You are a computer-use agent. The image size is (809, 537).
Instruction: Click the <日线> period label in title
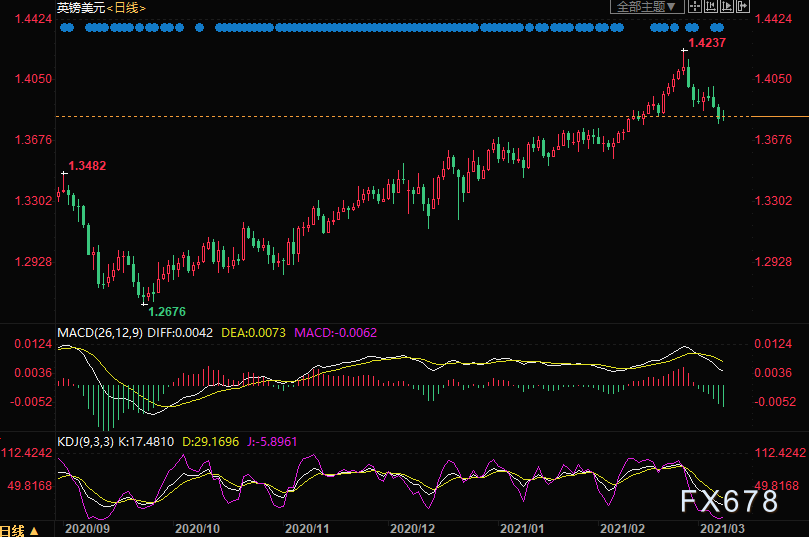126,8
